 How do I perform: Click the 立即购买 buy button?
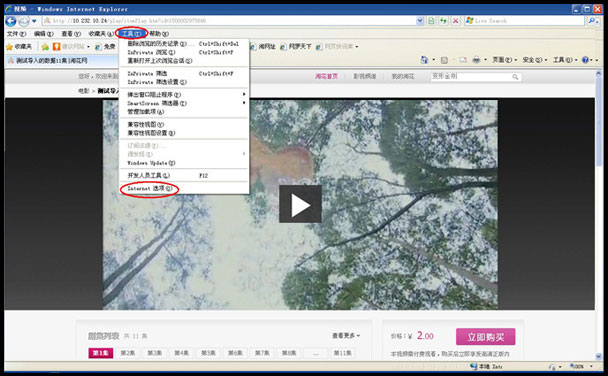pos(485,336)
